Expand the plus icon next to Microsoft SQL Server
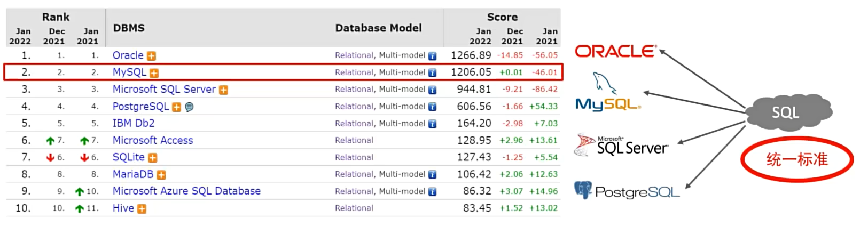868x226 pixels. [x=223, y=90]
